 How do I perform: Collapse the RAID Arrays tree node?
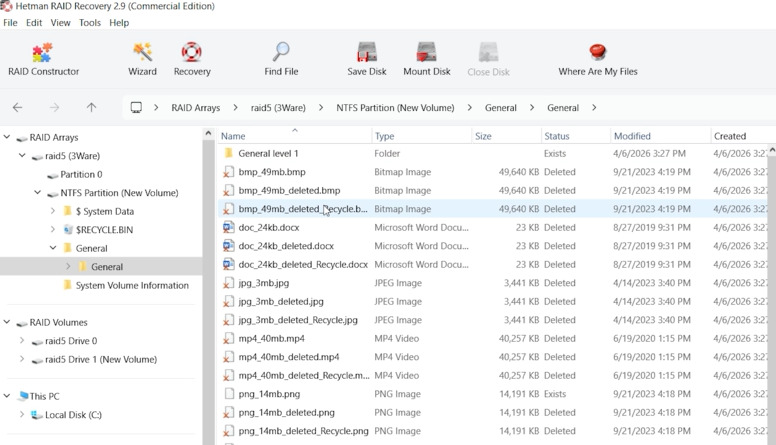7,137
